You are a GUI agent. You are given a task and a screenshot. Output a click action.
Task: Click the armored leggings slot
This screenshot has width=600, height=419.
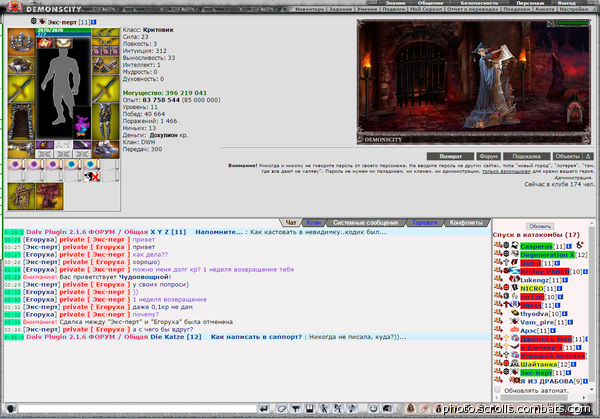(x=105, y=121)
